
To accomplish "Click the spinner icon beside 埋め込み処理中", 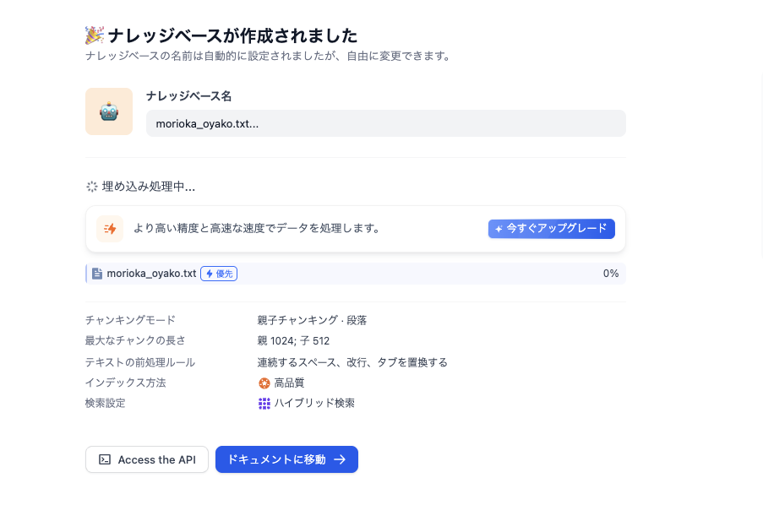I will click(91, 187).
